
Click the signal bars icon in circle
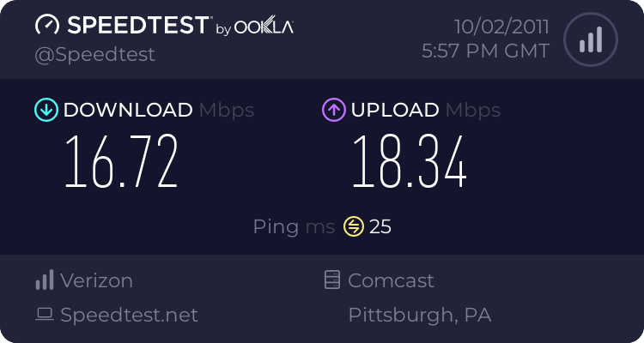pos(590,40)
